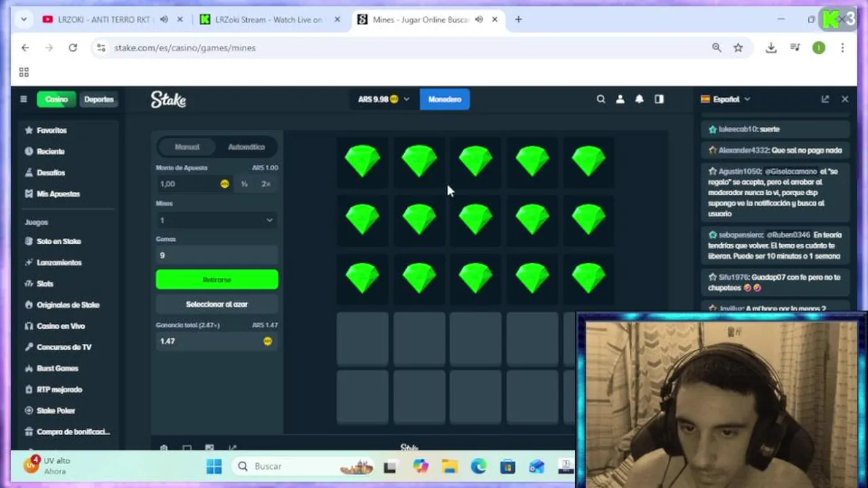Image resolution: width=868 pixels, height=488 pixels.
Task: Open the tab search dropdown
Action: click(24, 20)
